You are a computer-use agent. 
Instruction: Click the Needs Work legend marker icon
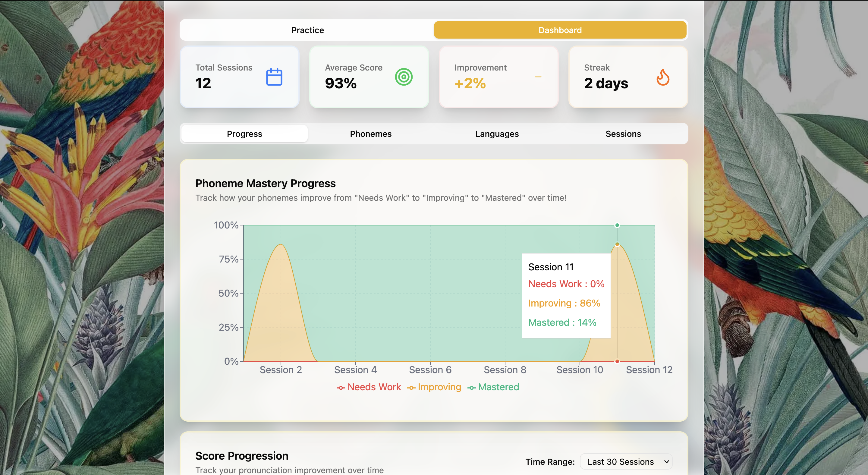pyautogui.click(x=340, y=388)
